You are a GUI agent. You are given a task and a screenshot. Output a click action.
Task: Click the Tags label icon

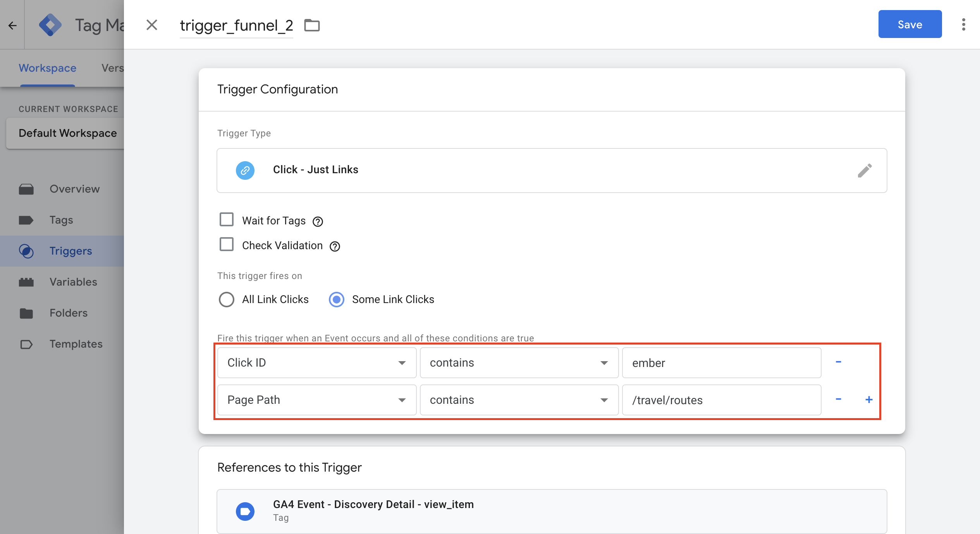[26, 220]
